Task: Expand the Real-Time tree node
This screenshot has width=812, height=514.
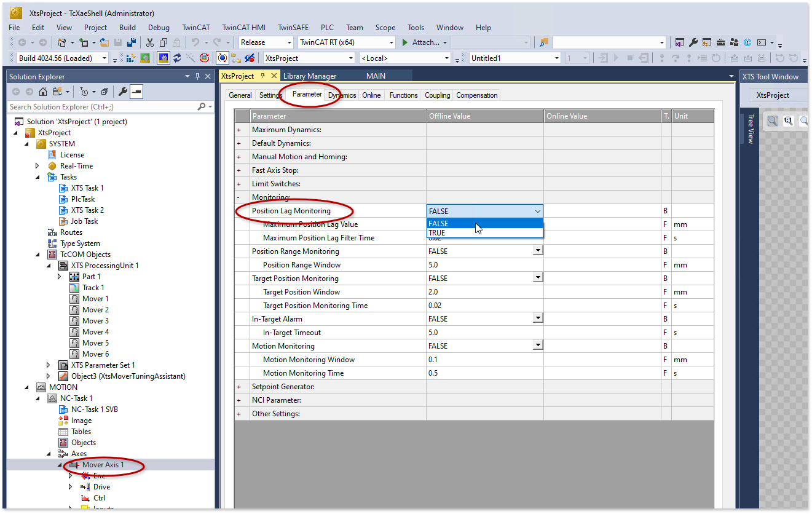Action: (37, 166)
